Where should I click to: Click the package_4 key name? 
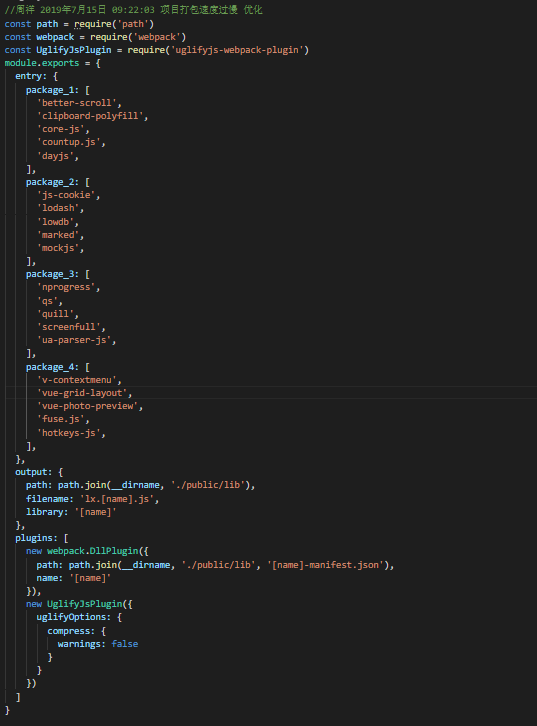[x=50, y=367]
